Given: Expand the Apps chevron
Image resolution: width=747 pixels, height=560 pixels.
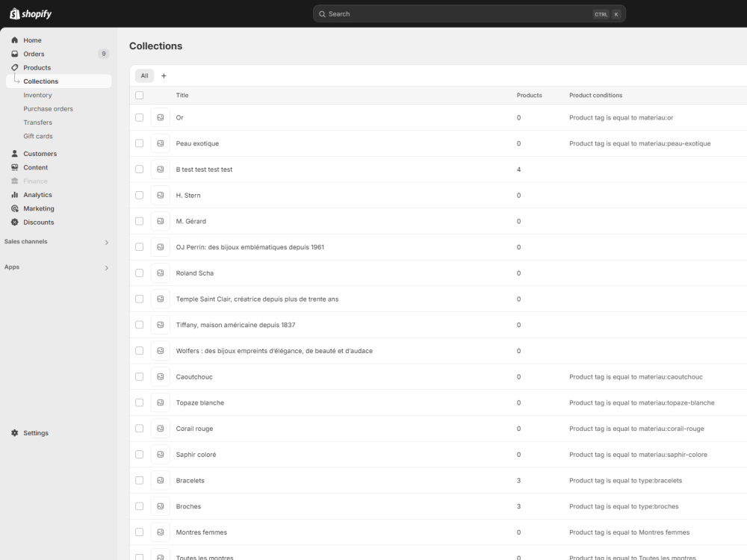Looking at the screenshot, I should [x=106, y=267].
